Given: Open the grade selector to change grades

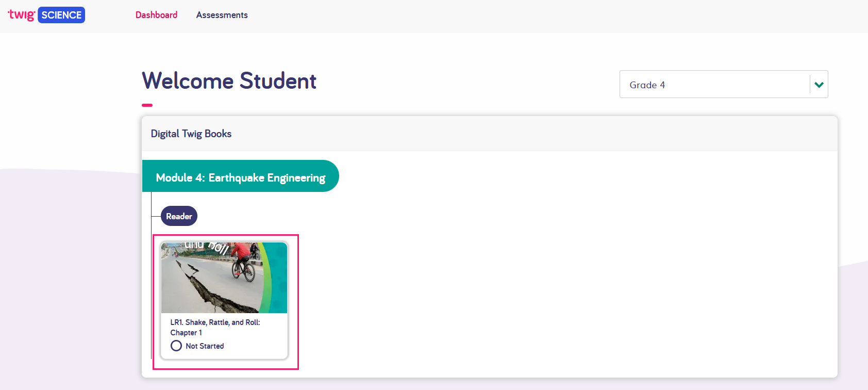Looking at the screenshot, I should (723, 84).
